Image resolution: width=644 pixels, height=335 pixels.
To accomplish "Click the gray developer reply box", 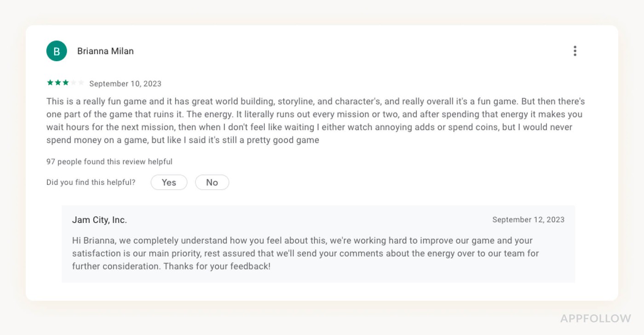I will tap(318, 244).
